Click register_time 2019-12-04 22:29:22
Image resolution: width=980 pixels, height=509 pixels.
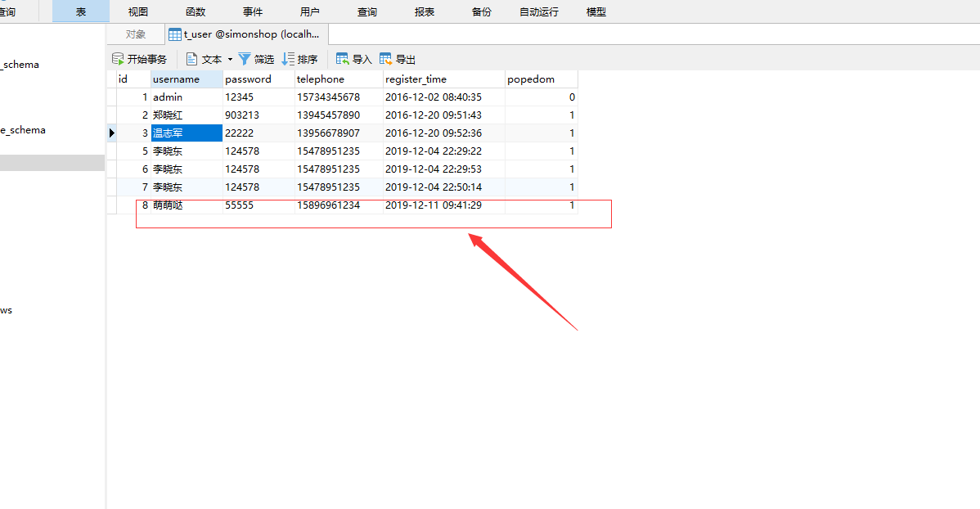coord(443,151)
